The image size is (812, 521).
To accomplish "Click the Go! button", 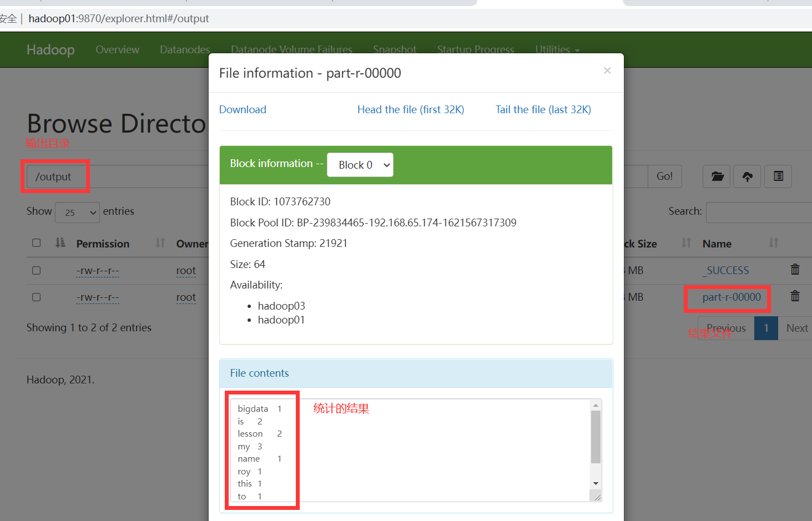I will coord(664,176).
